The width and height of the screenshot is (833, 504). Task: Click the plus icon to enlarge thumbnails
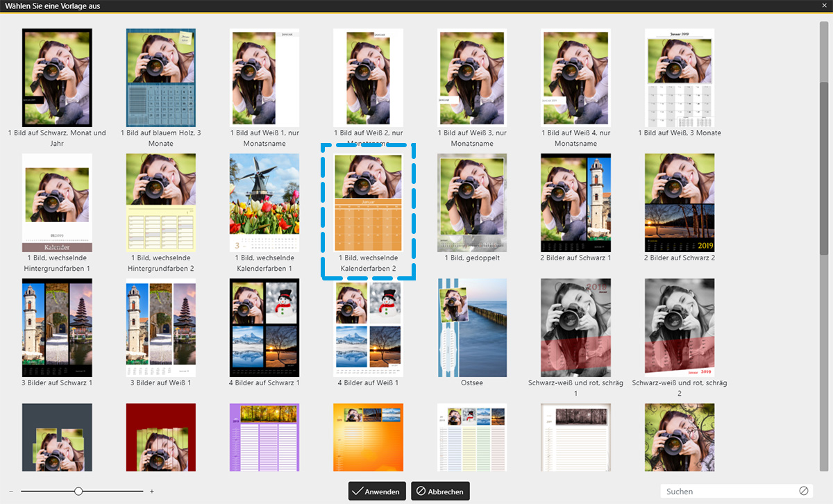pos(152,492)
